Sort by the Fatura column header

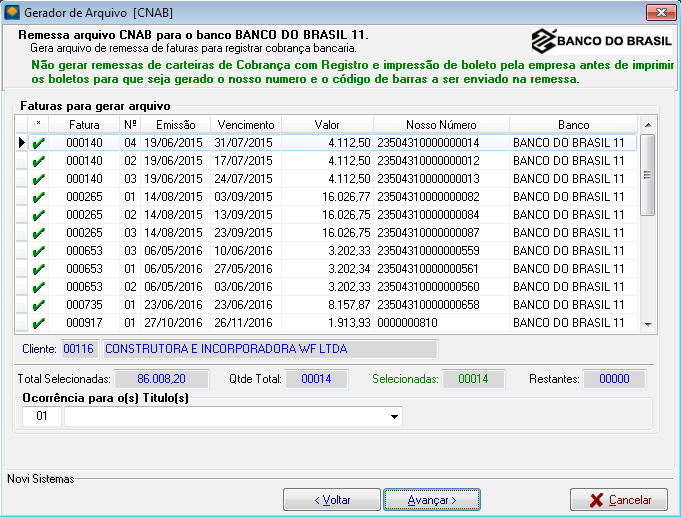point(84,125)
